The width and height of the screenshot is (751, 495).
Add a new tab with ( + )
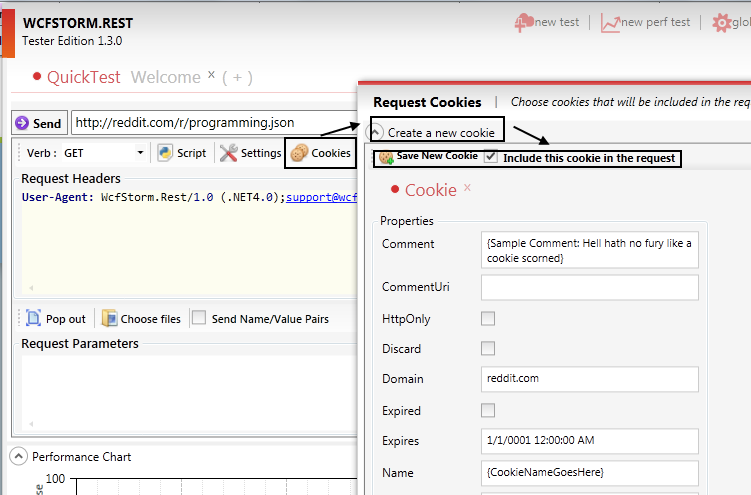(237, 78)
